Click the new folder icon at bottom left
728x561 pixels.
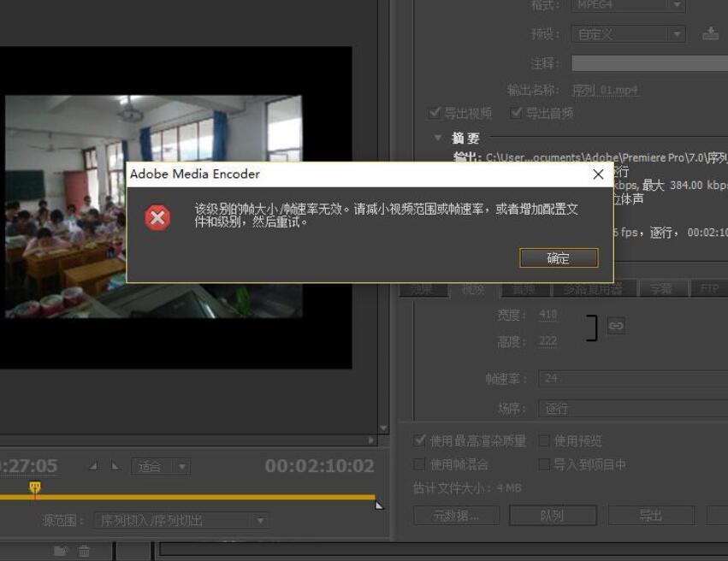(61, 551)
